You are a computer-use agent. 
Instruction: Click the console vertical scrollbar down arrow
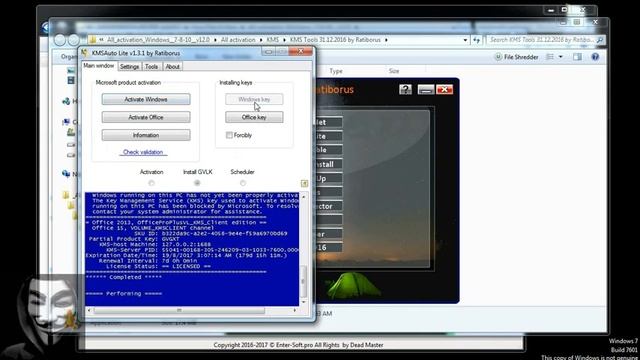[x=303, y=302]
